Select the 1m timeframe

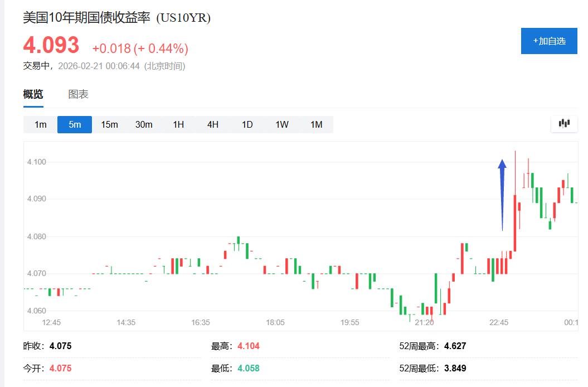point(41,124)
